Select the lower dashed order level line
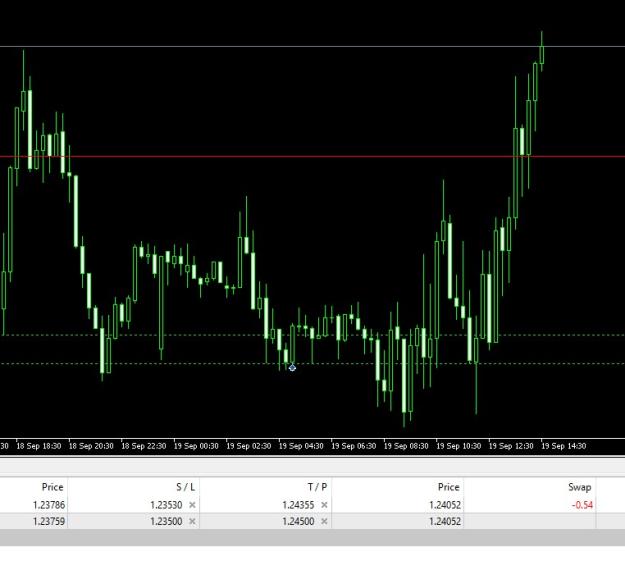The width and height of the screenshot is (625, 561). pyautogui.click(x=312, y=363)
